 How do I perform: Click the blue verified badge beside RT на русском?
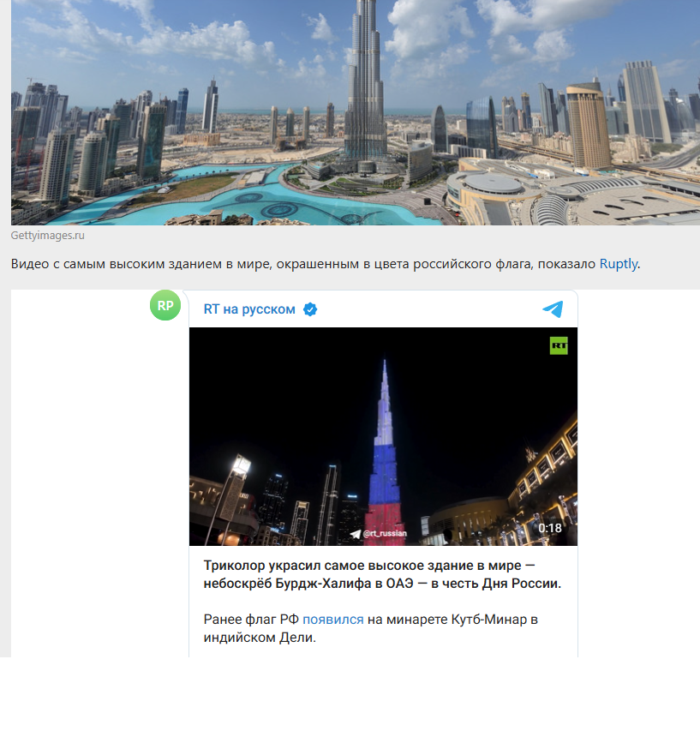tap(310, 309)
